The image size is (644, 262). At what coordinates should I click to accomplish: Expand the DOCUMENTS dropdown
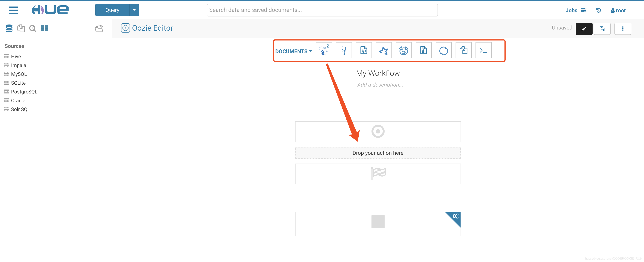[x=293, y=51]
